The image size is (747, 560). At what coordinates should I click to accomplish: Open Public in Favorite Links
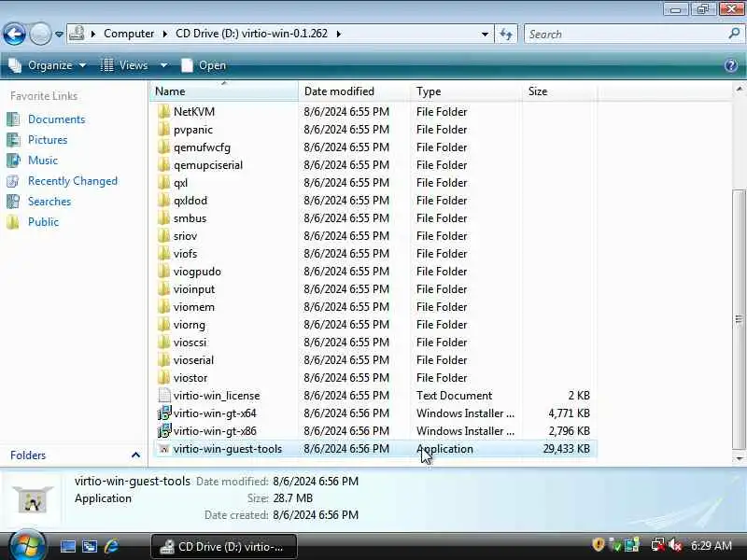[x=43, y=222]
